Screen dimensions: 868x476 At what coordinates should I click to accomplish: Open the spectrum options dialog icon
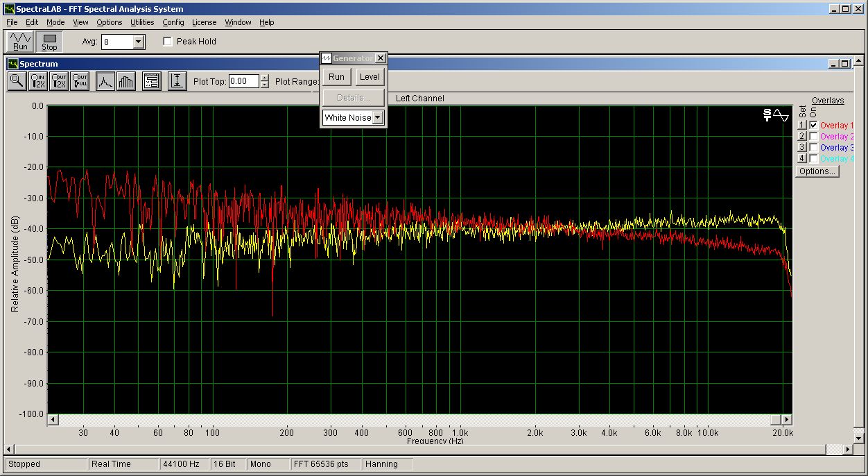152,81
